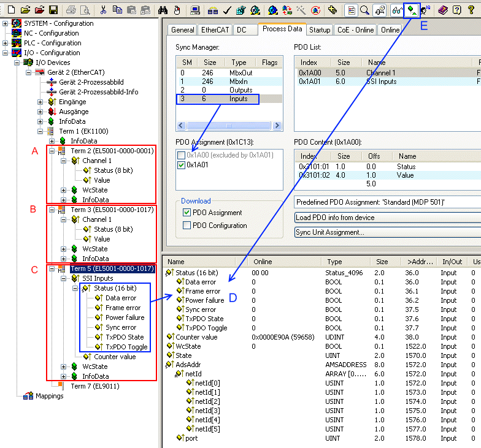481x448 pixels.
Task: Click the glasses watch toolbar icon
Action: pyautogui.click(x=396, y=11)
